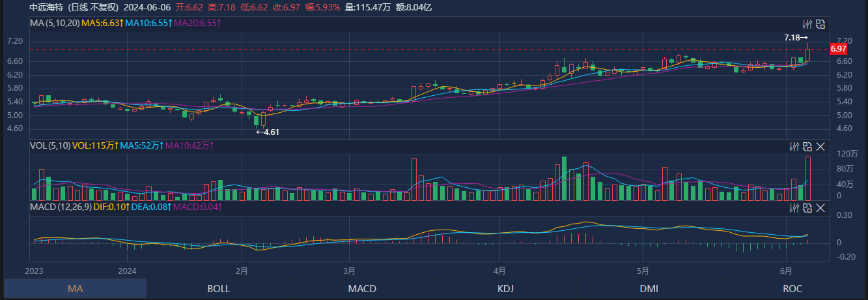Screen dimensions: 868x300
Task: Open the ROC indicator tab
Action: (792, 288)
